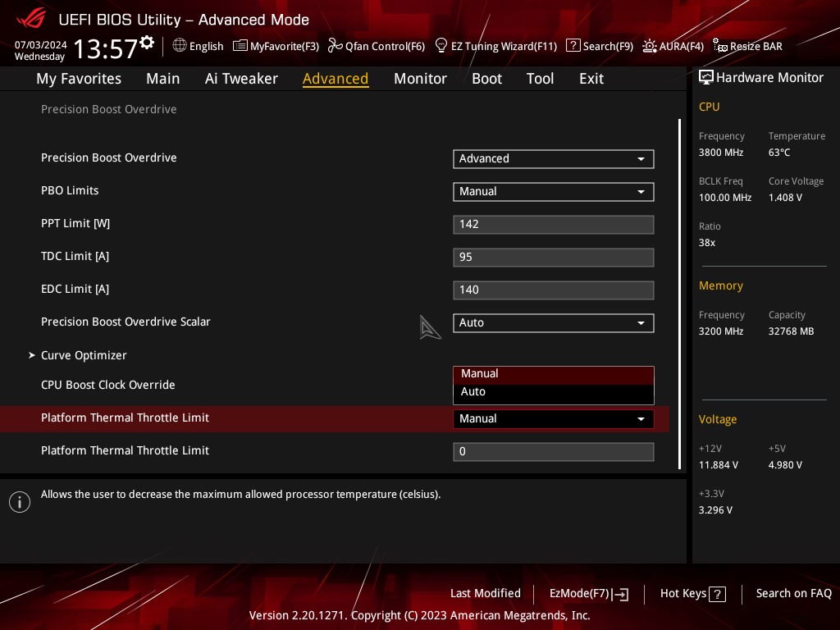Click EzMode(F7) label

(579, 594)
